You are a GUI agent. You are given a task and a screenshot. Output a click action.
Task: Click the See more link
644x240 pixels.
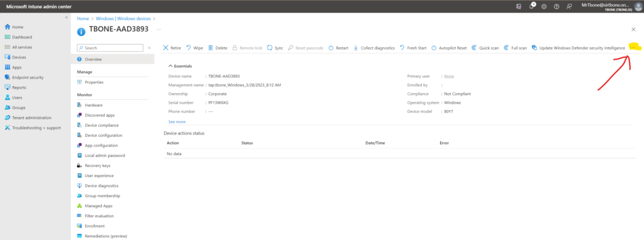[x=177, y=122]
